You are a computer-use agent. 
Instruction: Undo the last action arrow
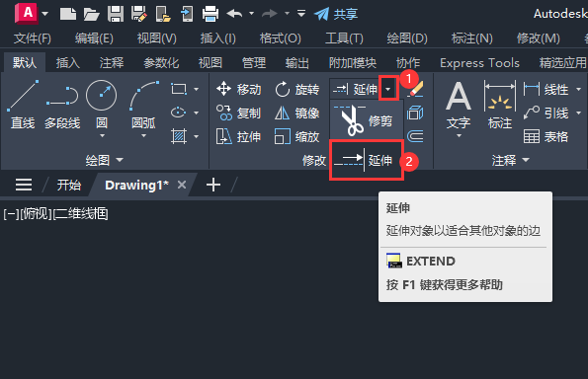coord(235,14)
